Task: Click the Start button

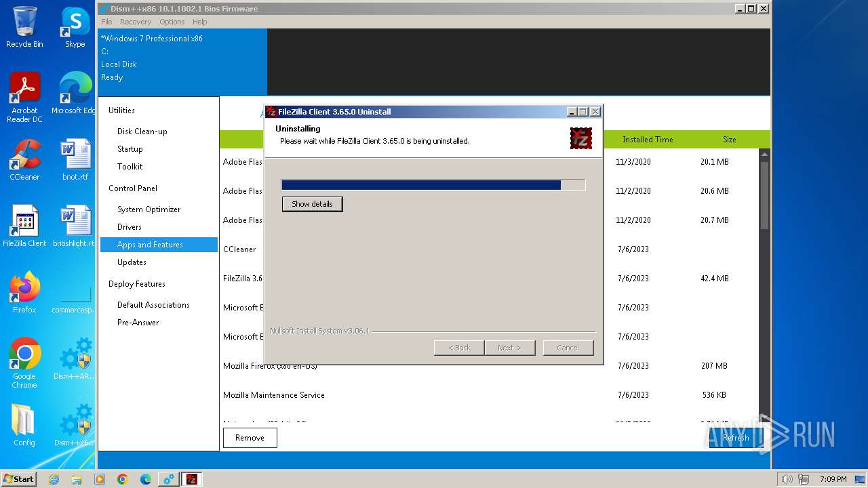Action: pos(19,479)
